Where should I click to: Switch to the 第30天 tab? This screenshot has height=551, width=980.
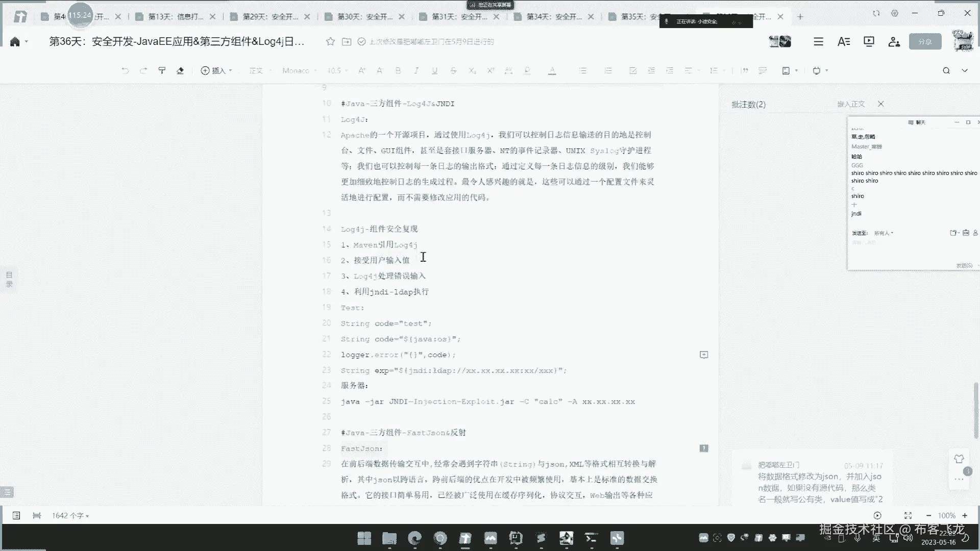click(364, 17)
